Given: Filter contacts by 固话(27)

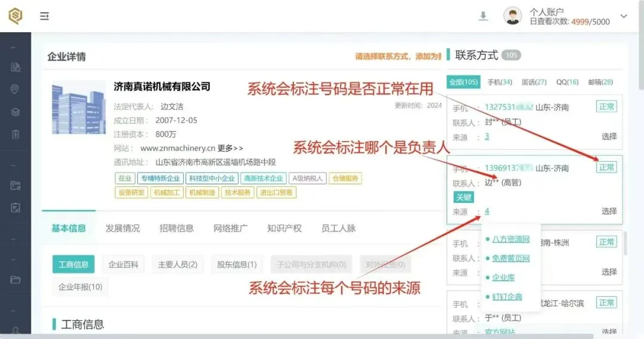Looking at the screenshot, I should point(534,82).
